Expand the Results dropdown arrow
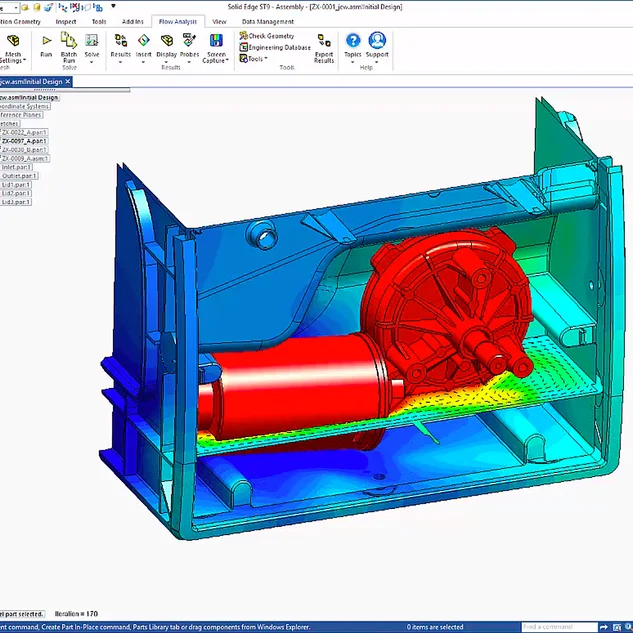 pos(120,62)
